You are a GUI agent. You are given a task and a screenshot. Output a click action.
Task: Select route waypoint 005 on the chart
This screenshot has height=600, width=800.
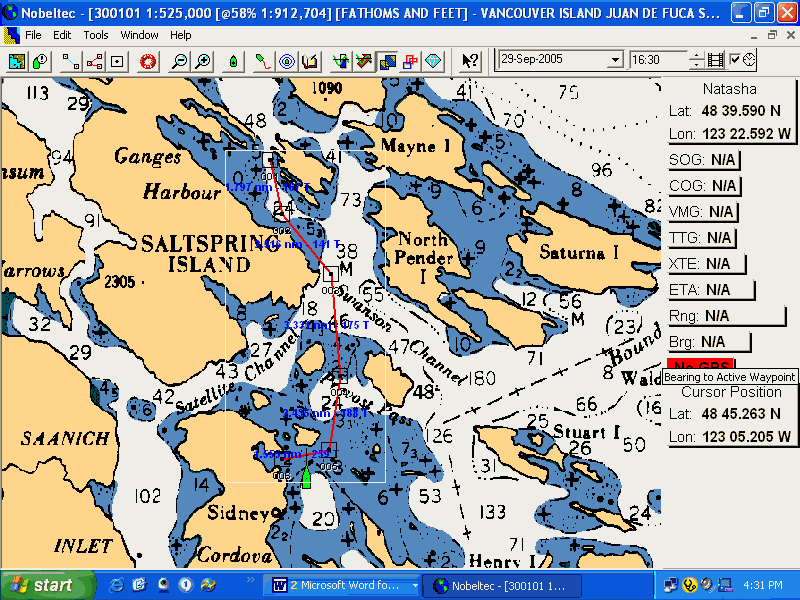coord(329,450)
